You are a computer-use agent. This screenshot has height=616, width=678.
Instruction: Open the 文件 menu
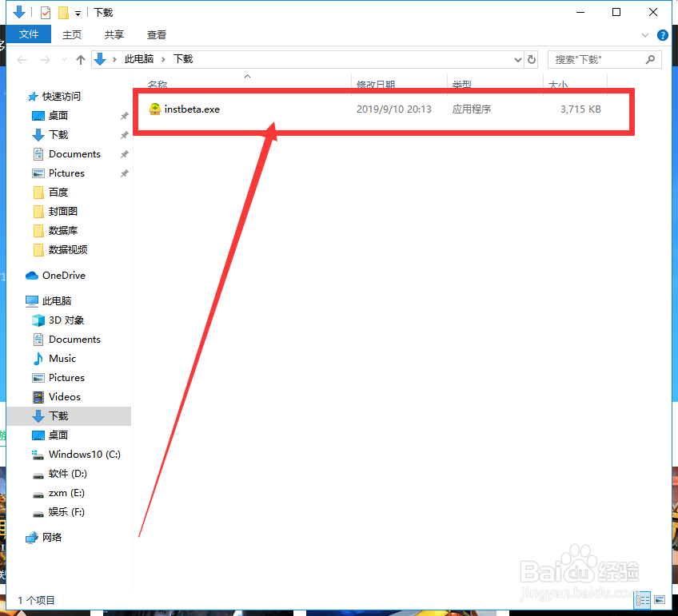[x=29, y=34]
